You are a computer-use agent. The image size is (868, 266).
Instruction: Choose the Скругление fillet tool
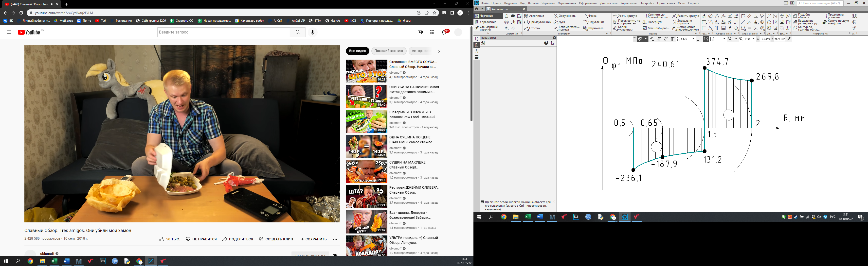pos(594,22)
